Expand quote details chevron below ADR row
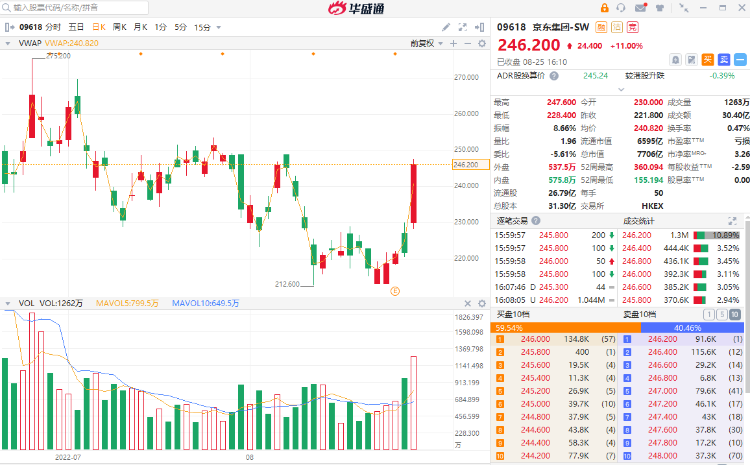The height and width of the screenshot is (465, 750). pyautogui.click(x=621, y=89)
